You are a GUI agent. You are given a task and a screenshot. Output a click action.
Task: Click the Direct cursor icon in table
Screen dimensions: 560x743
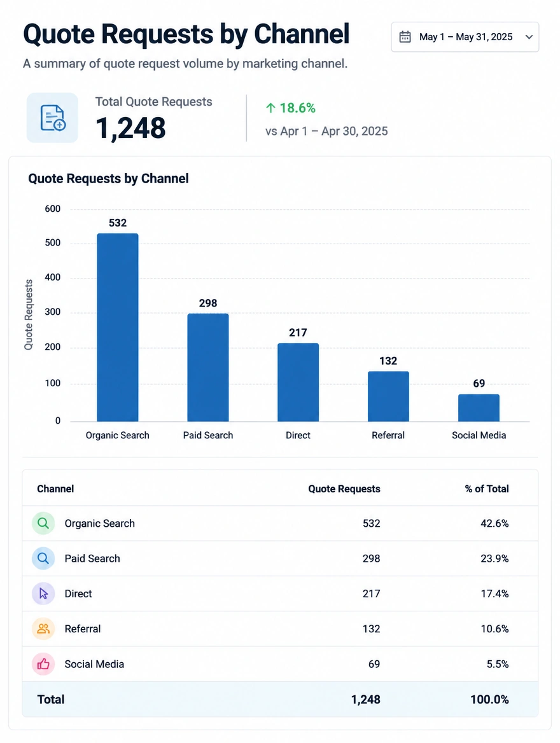pos(43,594)
